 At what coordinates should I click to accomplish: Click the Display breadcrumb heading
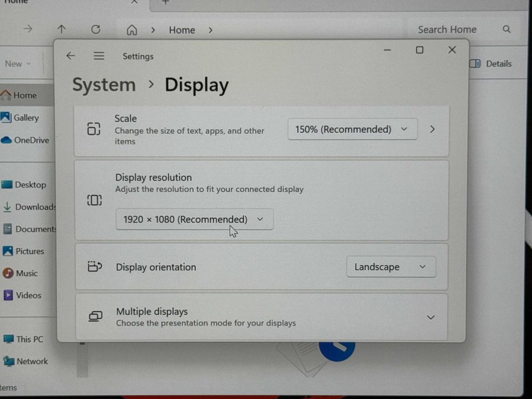[197, 85]
